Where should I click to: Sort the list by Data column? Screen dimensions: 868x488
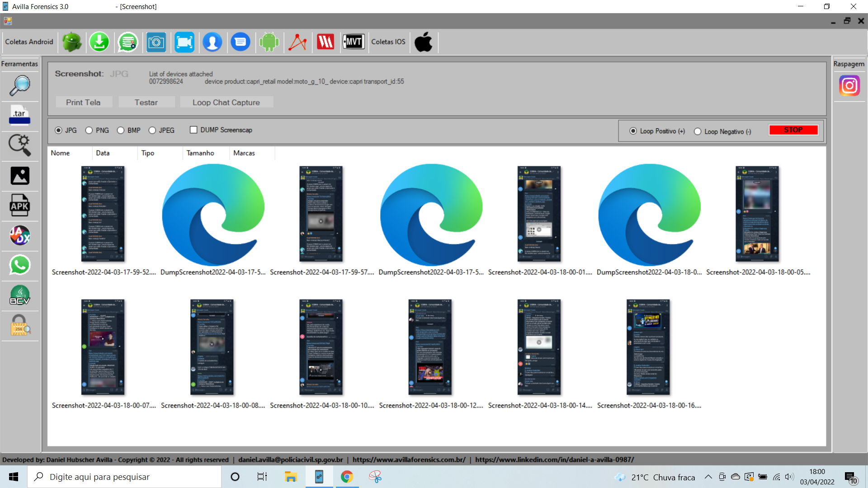coord(115,153)
